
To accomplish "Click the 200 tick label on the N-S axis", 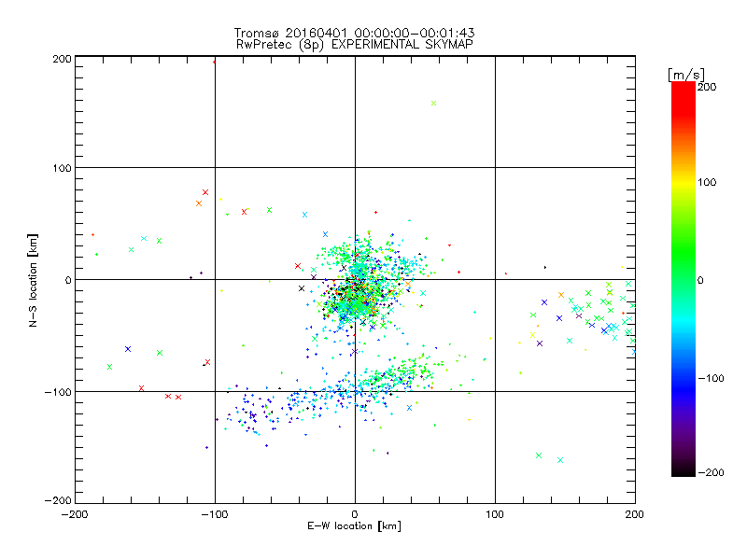I will [62, 59].
